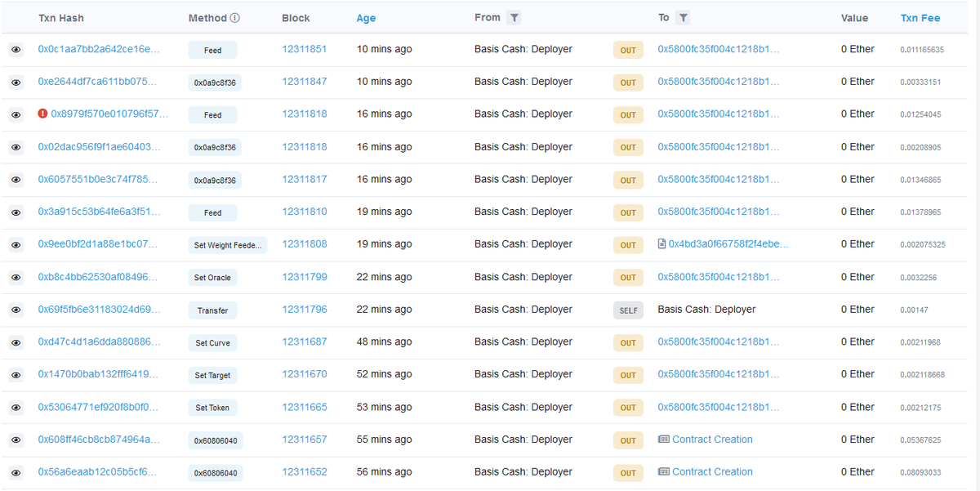Open block 12311847
Viewport: 980px width, 491px height.
click(305, 82)
